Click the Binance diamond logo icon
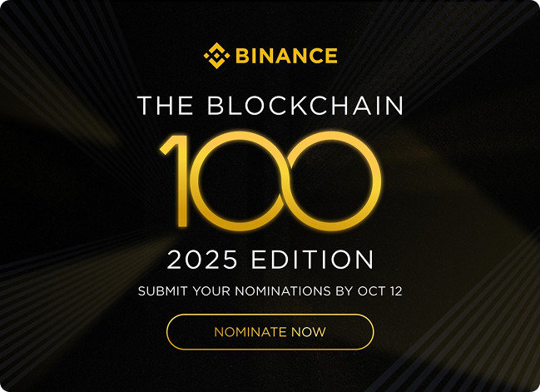The image size is (540, 392). 216,56
